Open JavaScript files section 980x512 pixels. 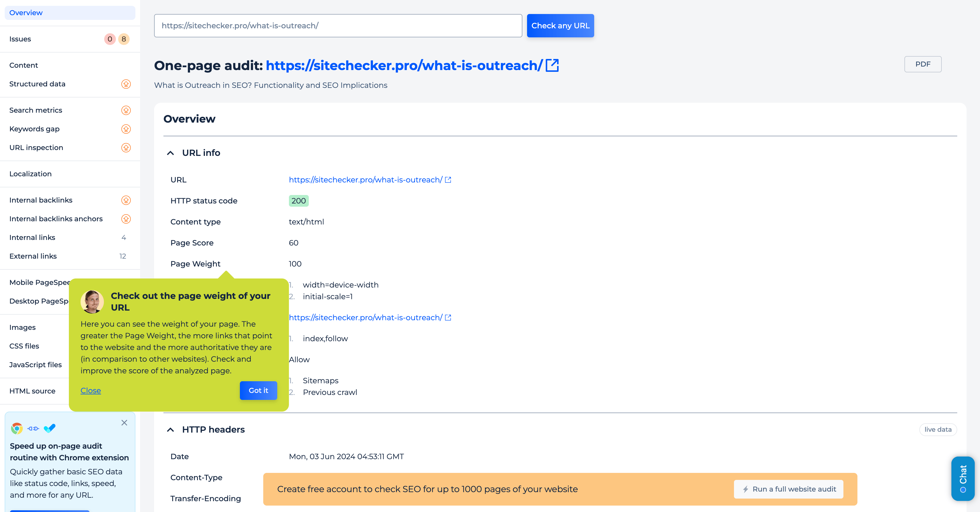coord(35,365)
